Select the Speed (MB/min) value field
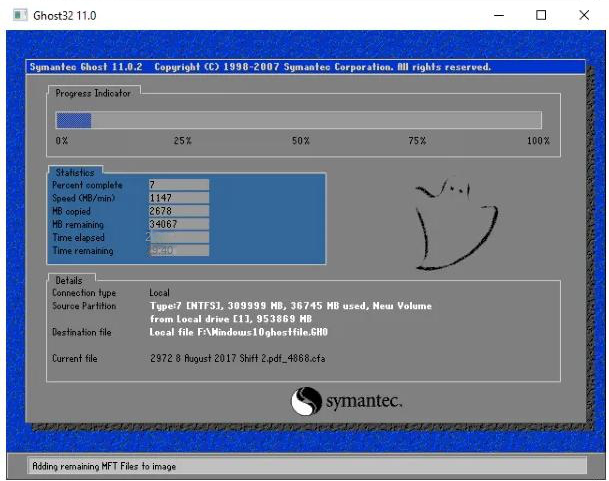 [x=177, y=198]
